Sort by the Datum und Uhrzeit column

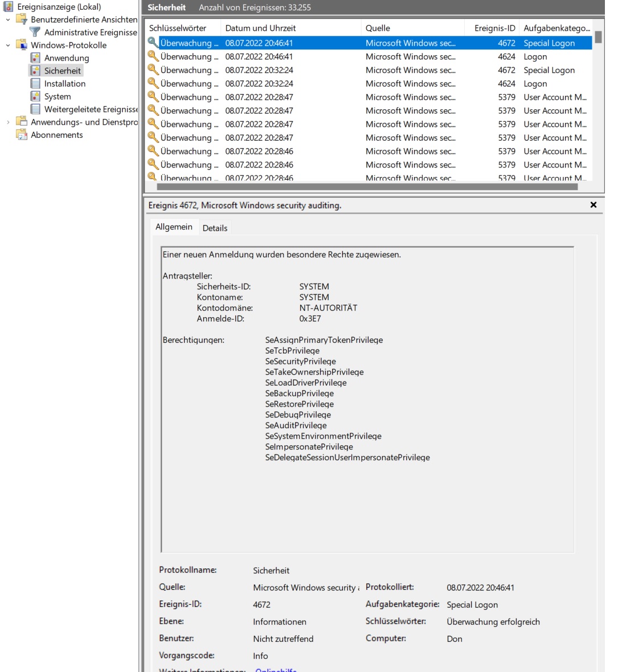point(291,28)
